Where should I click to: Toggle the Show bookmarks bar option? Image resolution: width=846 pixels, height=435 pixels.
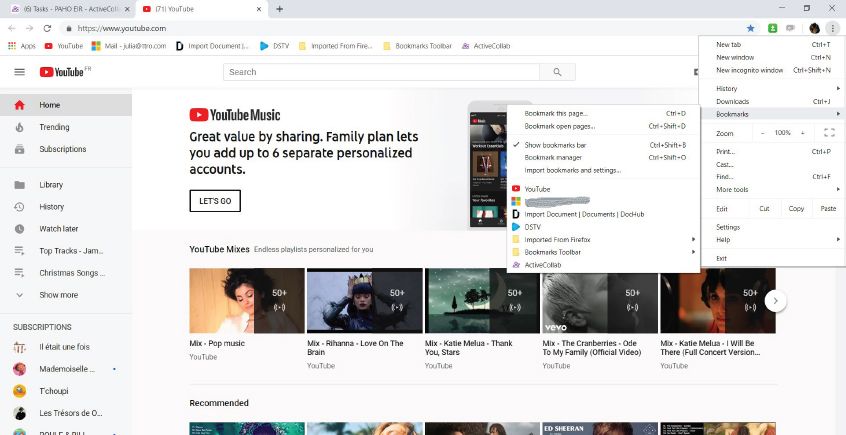pos(555,145)
